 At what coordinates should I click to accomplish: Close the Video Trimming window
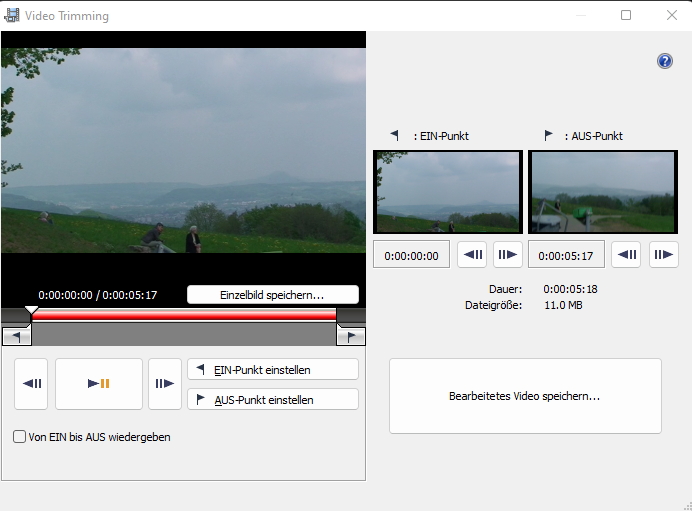coord(671,15)
